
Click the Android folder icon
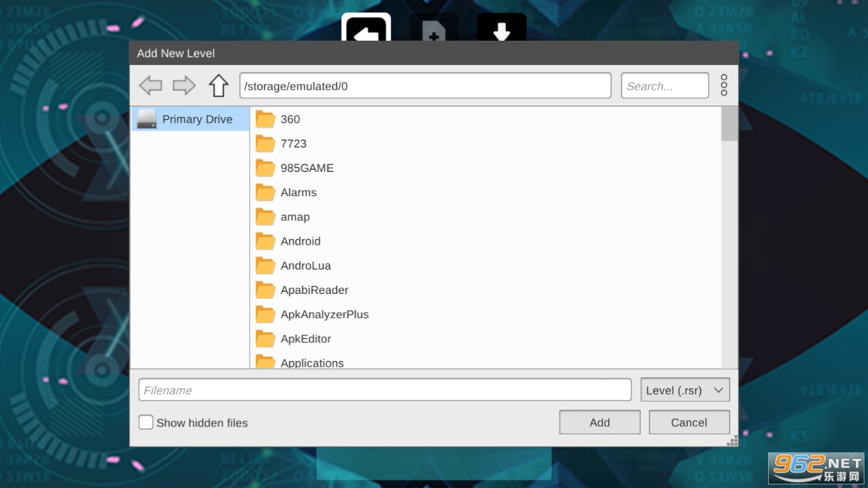(x=266, y=241)
